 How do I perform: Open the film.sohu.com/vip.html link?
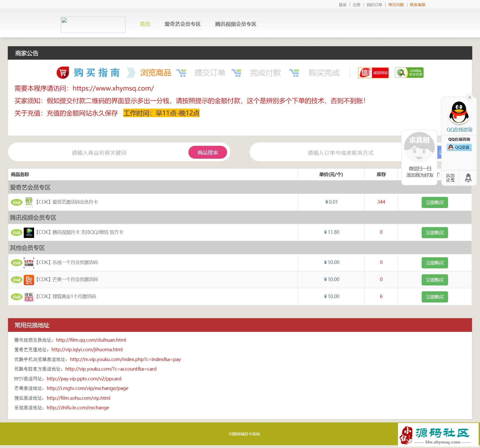(78, 398)
